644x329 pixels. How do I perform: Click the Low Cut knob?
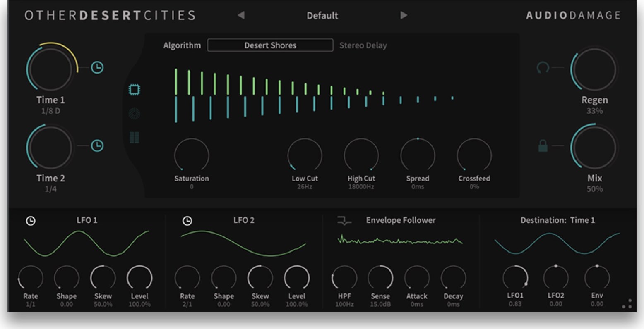(x=305, y=155)
